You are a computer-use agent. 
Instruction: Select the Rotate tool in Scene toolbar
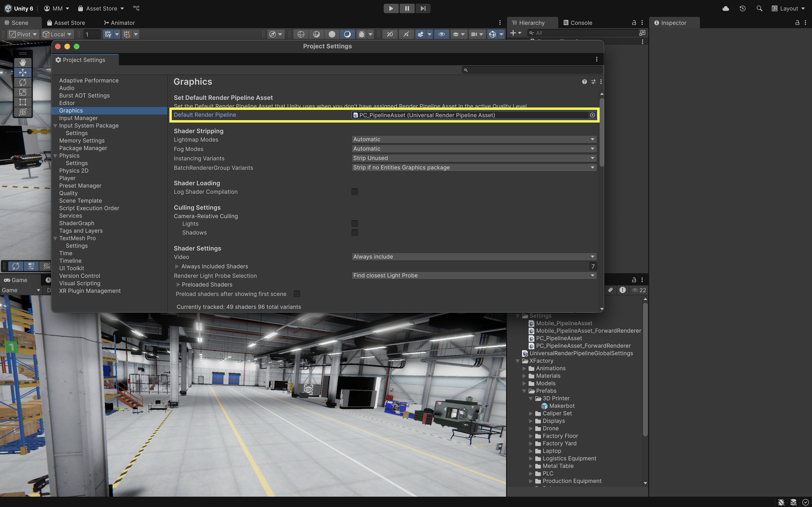(23, 82)
